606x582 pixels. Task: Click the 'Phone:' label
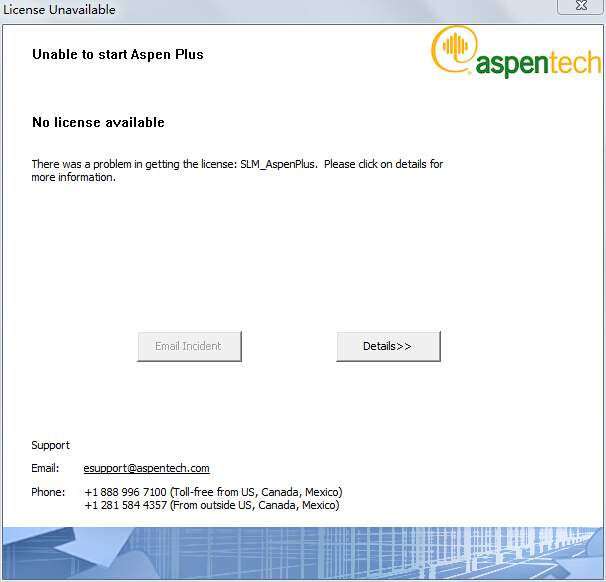pos(48,492)
